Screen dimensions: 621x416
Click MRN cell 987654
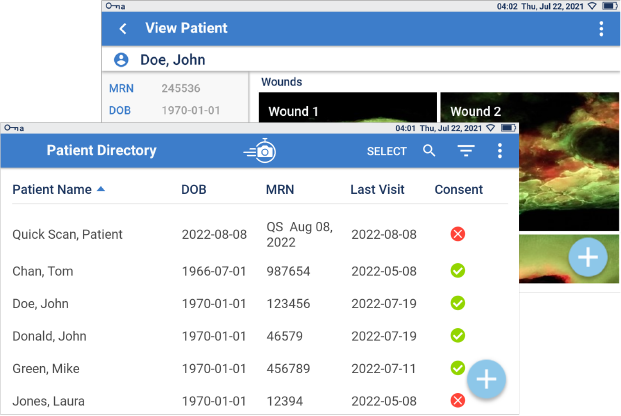pos(288,271)
